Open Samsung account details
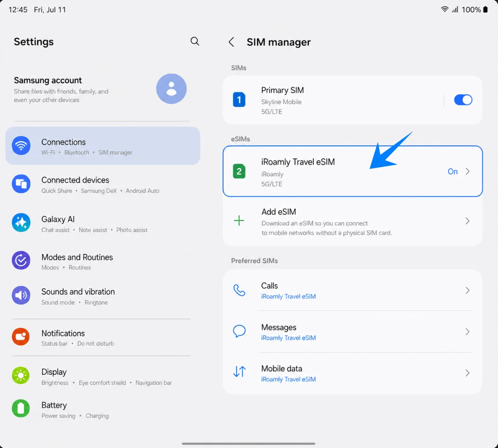 click(x=103, y=89)
